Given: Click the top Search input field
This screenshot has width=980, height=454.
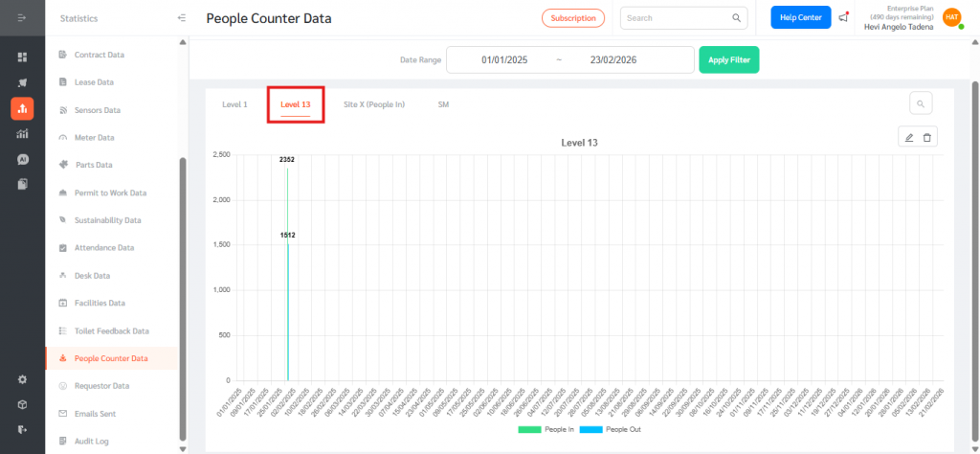Looking at the screenshot, I should pos(676,17).
